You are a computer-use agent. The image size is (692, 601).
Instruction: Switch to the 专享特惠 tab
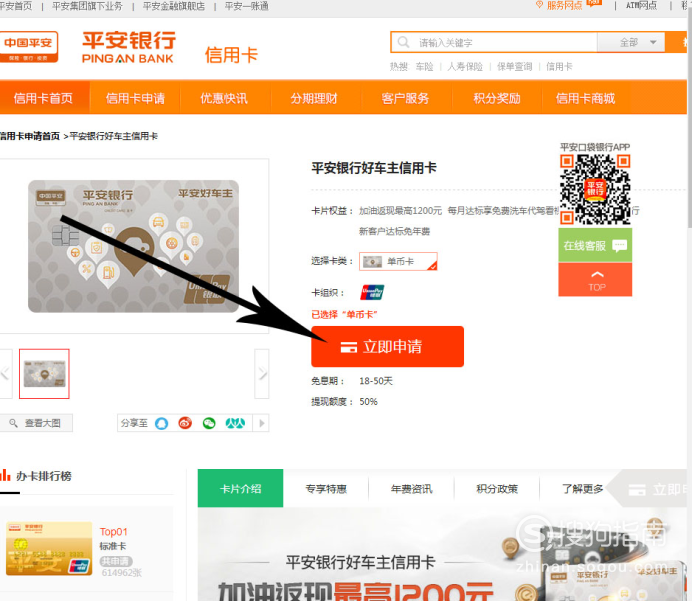[326, 488]
